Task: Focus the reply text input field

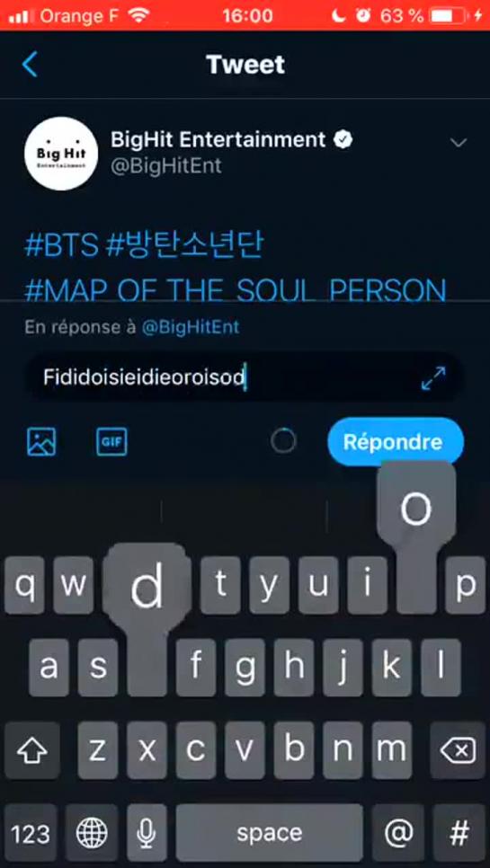Action: point(244,378)
